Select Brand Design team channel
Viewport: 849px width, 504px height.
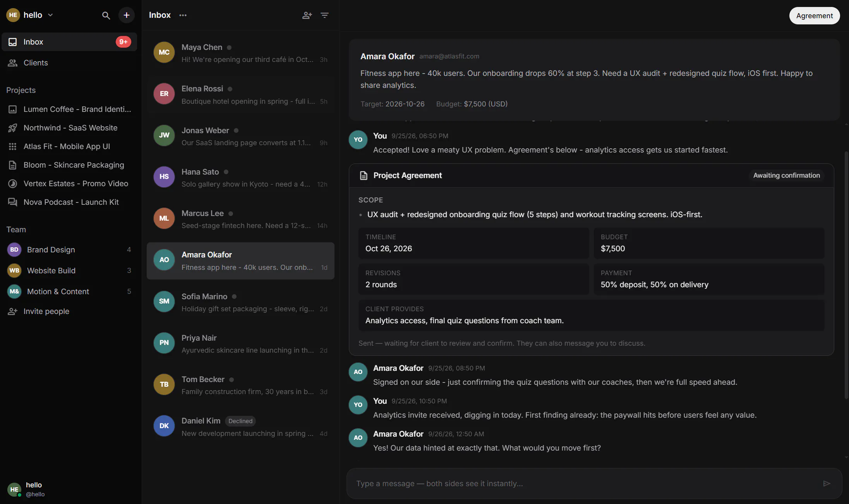(69, 250)
